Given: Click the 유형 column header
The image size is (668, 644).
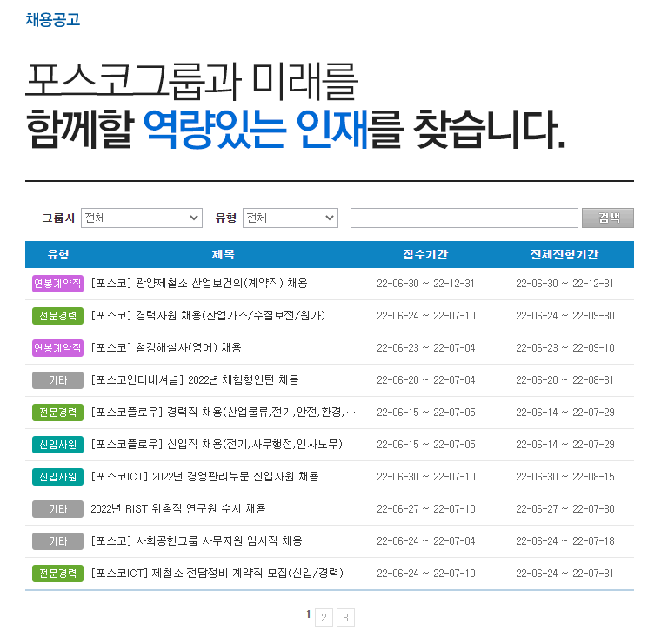Looking at the screenshot, I should (x=58, y=254).
